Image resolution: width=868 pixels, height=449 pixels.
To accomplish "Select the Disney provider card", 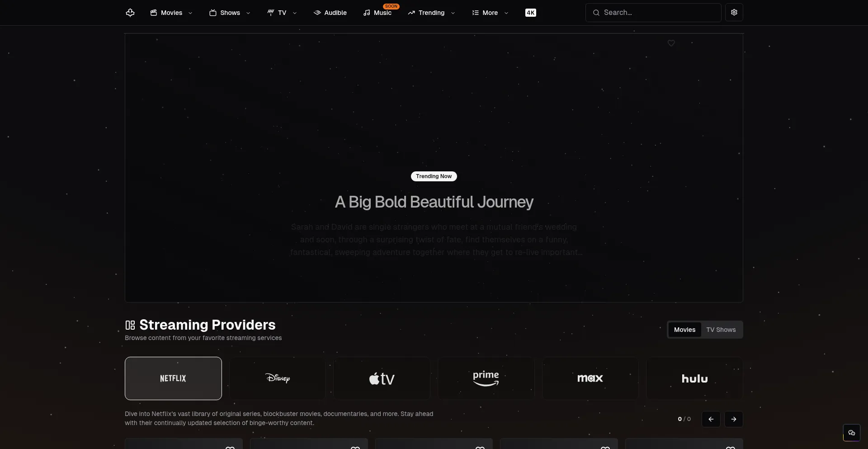I will click(x=278, y=378).
